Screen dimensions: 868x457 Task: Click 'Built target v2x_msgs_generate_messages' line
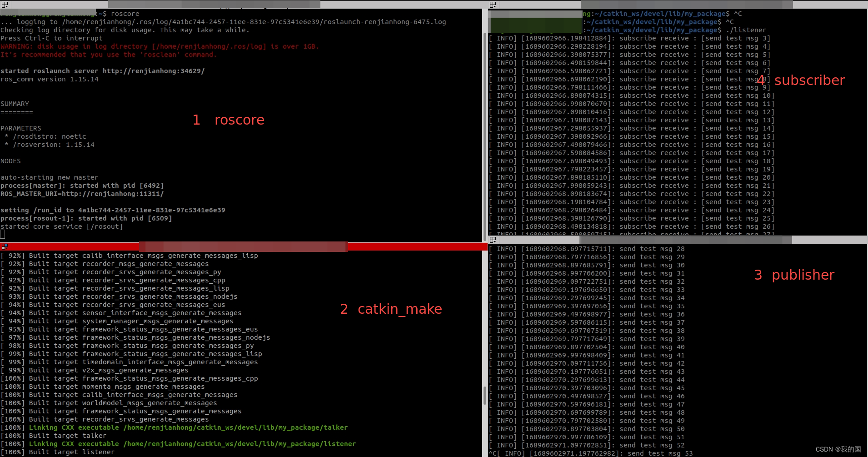pos(95,370)
